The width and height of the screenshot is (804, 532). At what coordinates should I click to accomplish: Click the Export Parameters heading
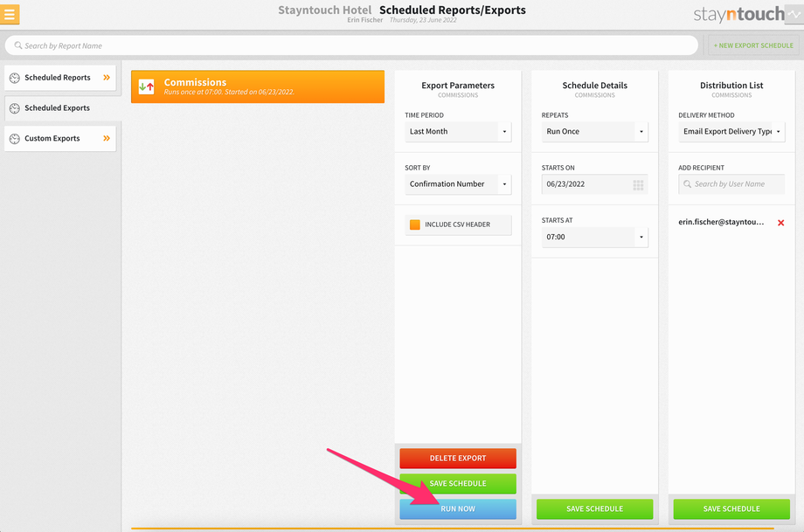point(458,85)
